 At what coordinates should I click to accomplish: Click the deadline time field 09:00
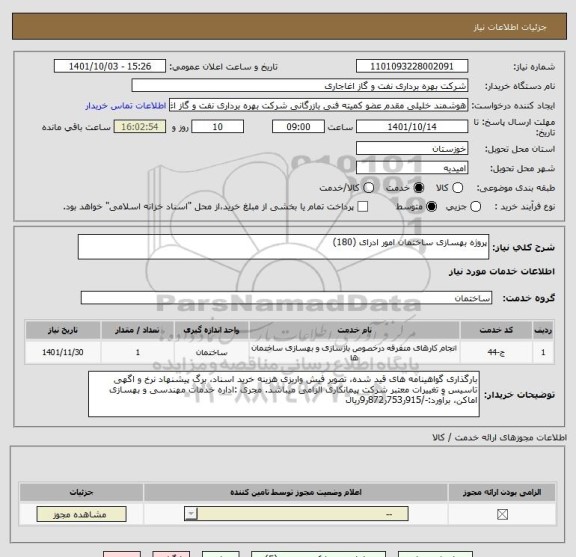click(298, 127)
